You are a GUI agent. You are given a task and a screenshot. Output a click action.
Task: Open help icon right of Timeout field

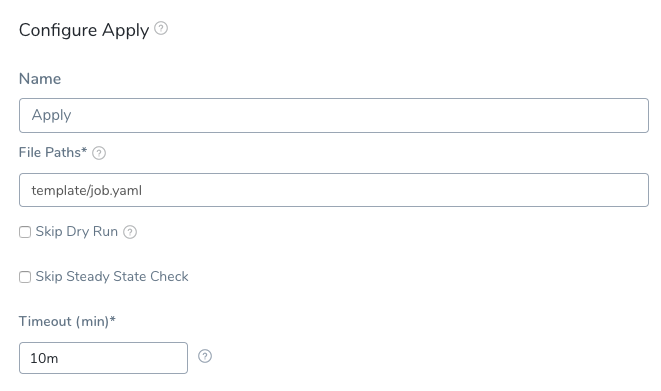(x=205, y=356)
